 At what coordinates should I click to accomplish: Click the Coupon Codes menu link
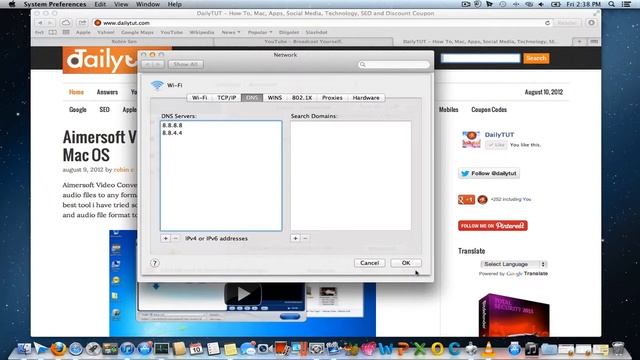489,110
